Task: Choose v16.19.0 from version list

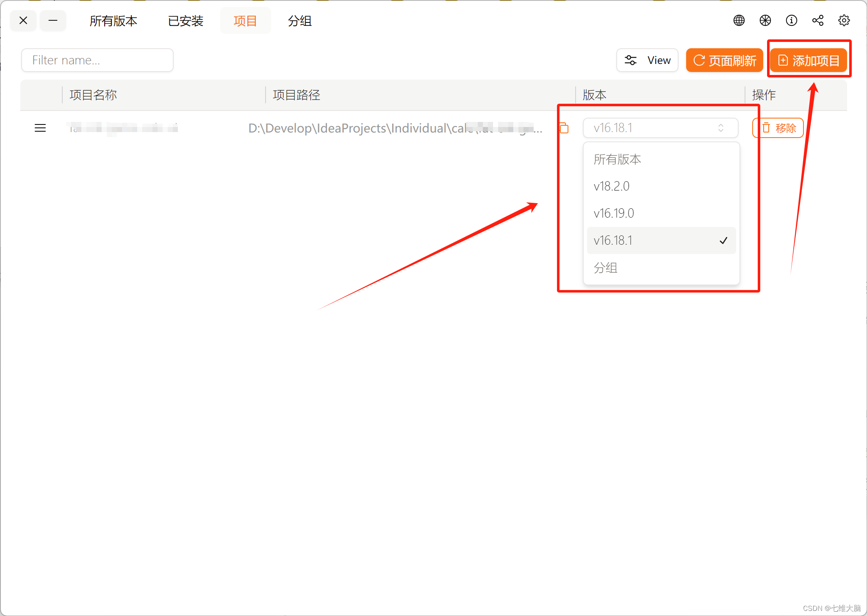Action: click(662, 213)
